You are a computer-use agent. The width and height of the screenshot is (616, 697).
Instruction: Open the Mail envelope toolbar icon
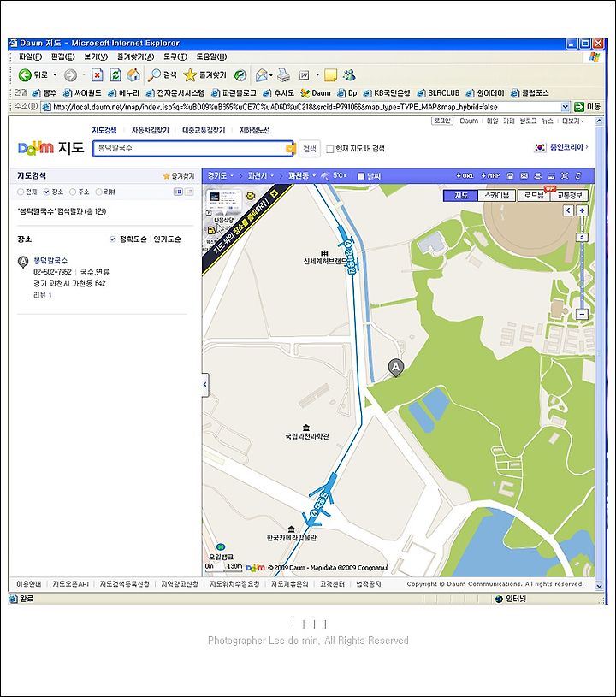262,75
